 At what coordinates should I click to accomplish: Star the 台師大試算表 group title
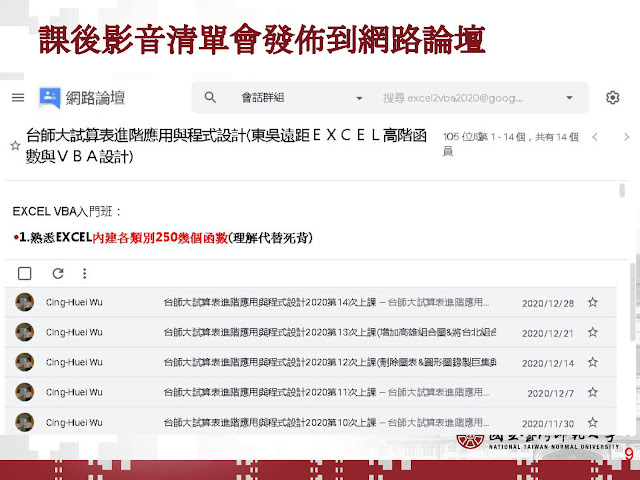[15, 145]
